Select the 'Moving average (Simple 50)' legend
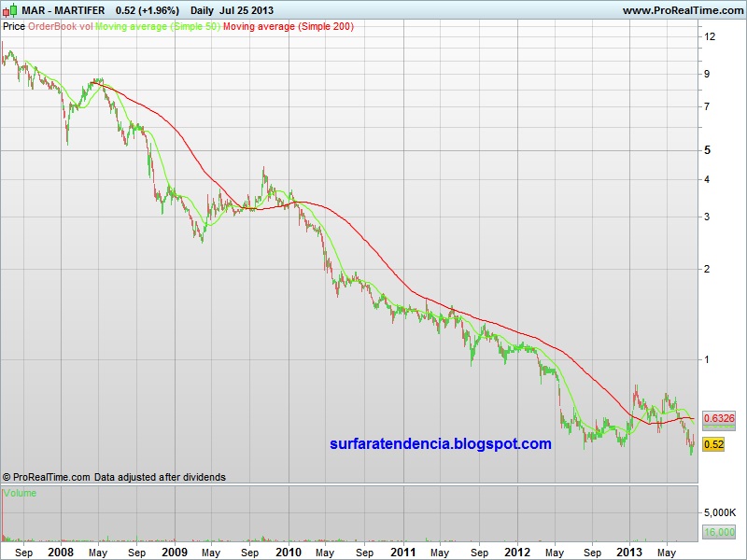Viewport: 747px width, 560px height. pos(158,27)
